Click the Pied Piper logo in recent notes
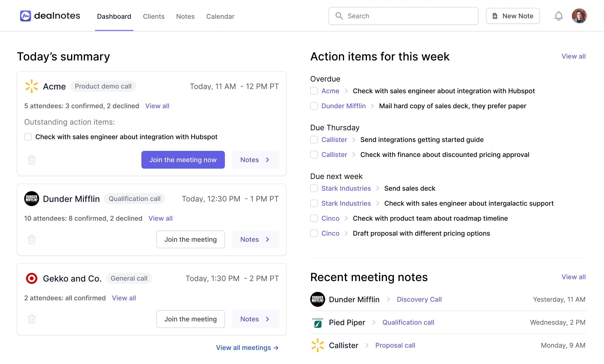Screen dimensions: 604x364 [318, 322]
